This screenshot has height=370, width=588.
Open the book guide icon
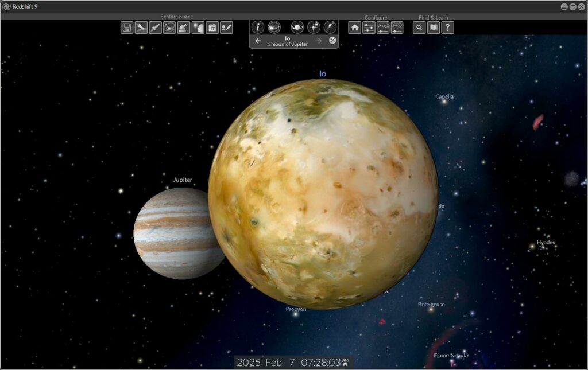pyautogui.click(x=434, y=28)
